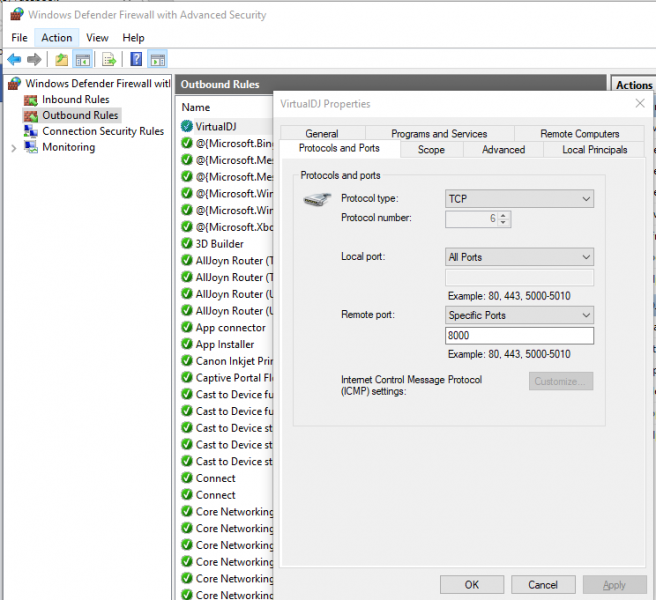The height and width of the screenshot is (600, 656).
Task: Click the empty local port text field
Action: pos(519,277)
